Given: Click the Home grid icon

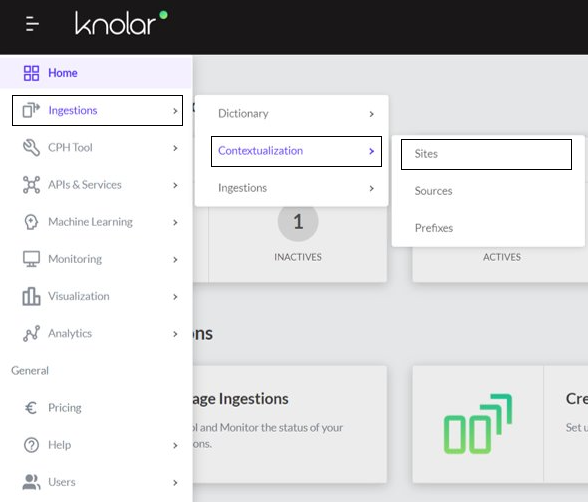Looking at the screenshot, I should click(31, 73).
